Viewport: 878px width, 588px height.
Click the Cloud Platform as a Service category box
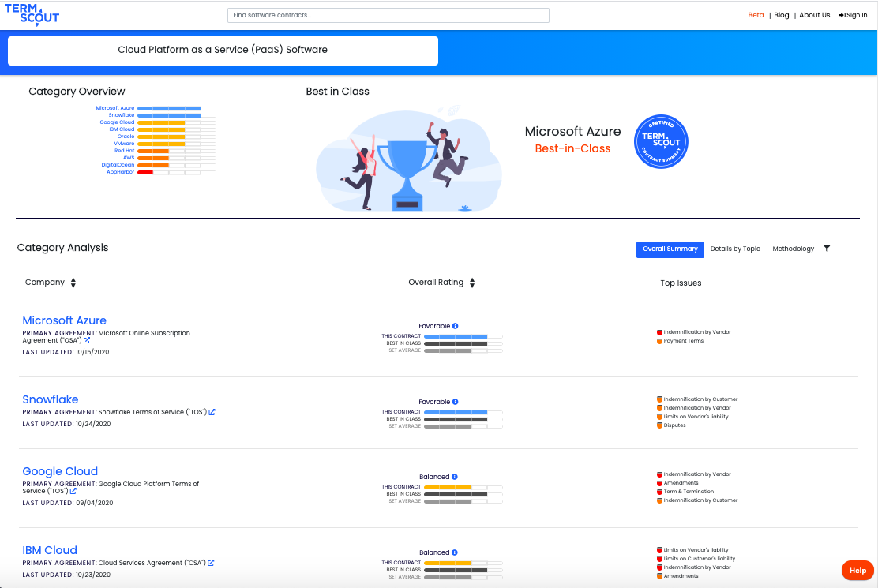(x=223, y=51)
